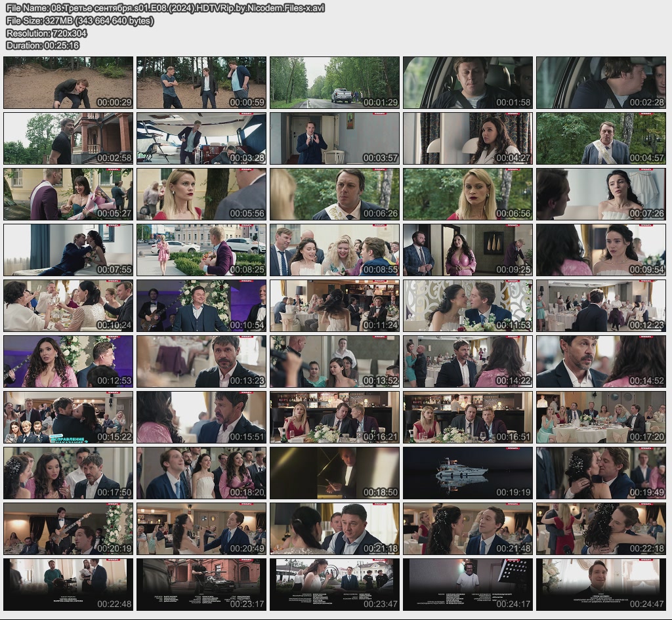Click the File Name line ending in Nicodem.Files-x.avi
Image resolution: width=672 pixels, height=620 pixels.
coord(165,8)
